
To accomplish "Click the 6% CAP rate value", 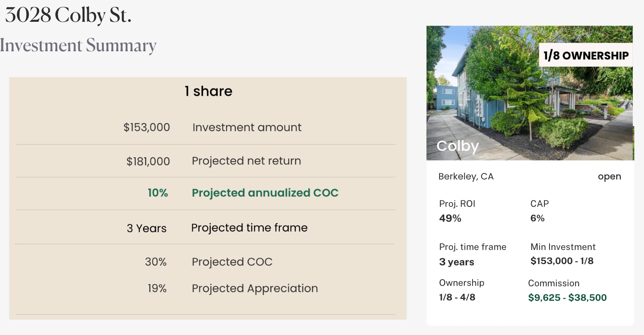I will click(538, 218).
